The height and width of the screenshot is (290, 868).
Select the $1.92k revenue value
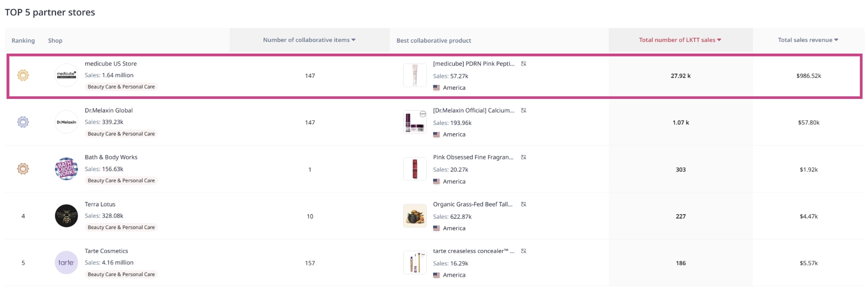[x=809, y=170]
